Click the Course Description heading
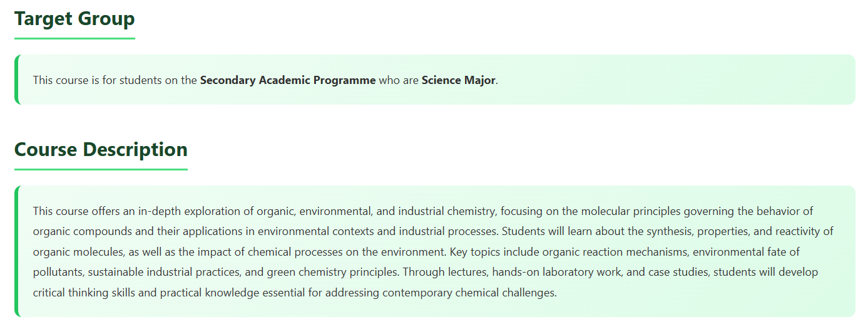This screenshot has height=324, width=868. 101,150
